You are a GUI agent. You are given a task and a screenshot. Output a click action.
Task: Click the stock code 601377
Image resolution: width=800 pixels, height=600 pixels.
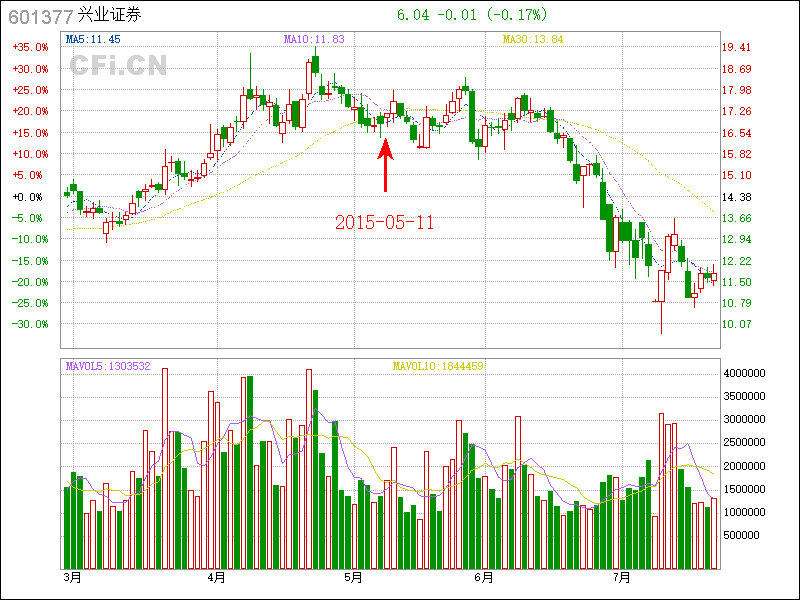pyautogui.click(x=38, y=17)
